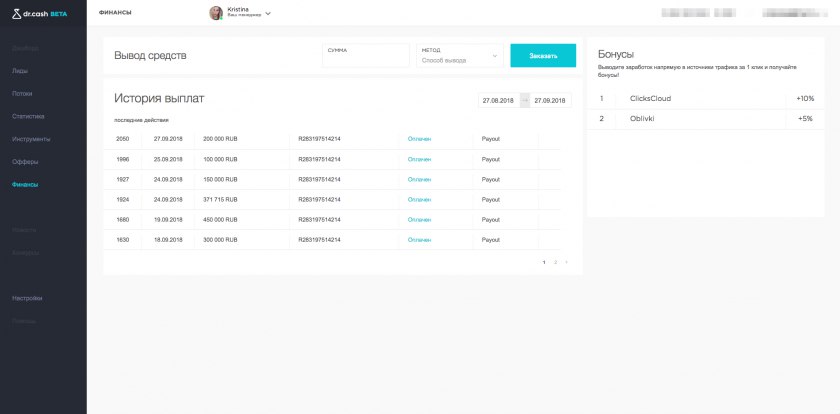Viewport: 840px width, 414px height.
Task: Click the Заказать order button
Action: tap(543, 56)
